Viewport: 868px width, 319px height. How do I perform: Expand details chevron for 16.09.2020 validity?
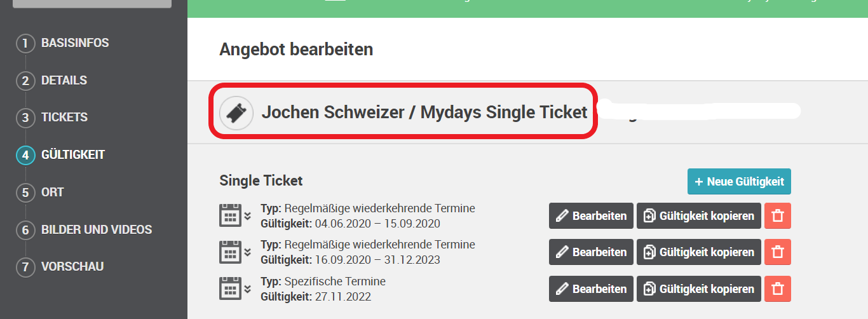(248, 252)
